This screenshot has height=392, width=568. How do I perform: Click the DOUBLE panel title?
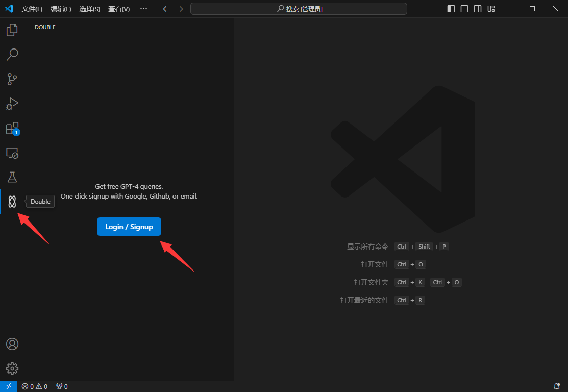[x=45, y=27]
